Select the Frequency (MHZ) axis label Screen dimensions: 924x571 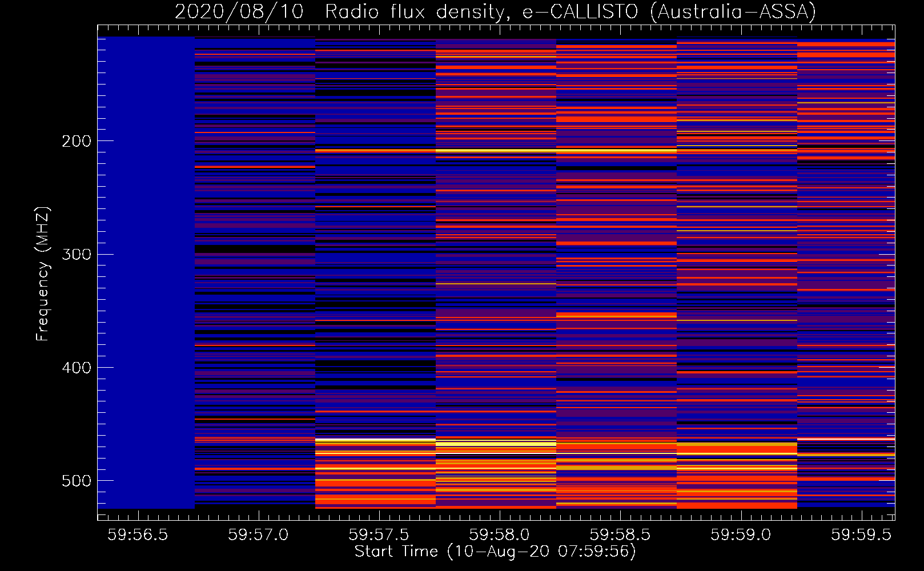tap(42, 274)
